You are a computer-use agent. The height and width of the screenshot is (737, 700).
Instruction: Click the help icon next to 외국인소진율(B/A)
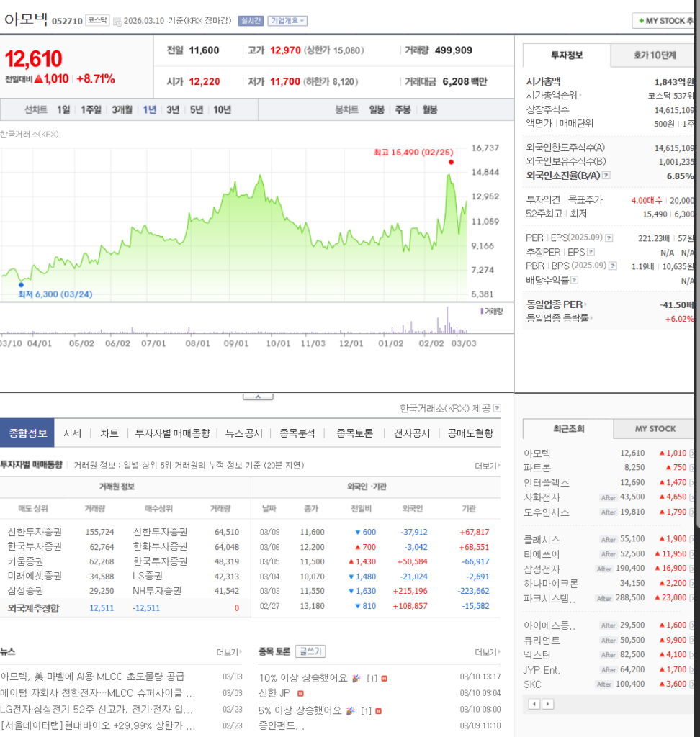tap(606, 176)
